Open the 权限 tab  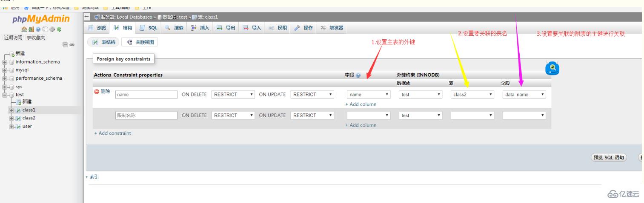pos(278,28)
